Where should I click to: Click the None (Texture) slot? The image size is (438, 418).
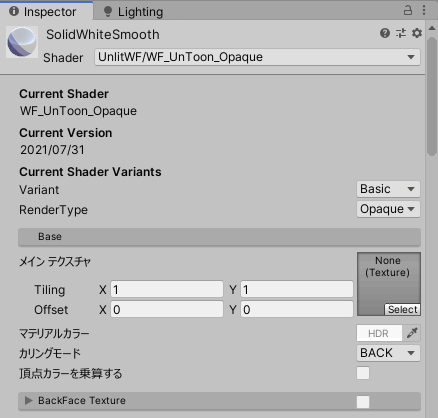389,284
